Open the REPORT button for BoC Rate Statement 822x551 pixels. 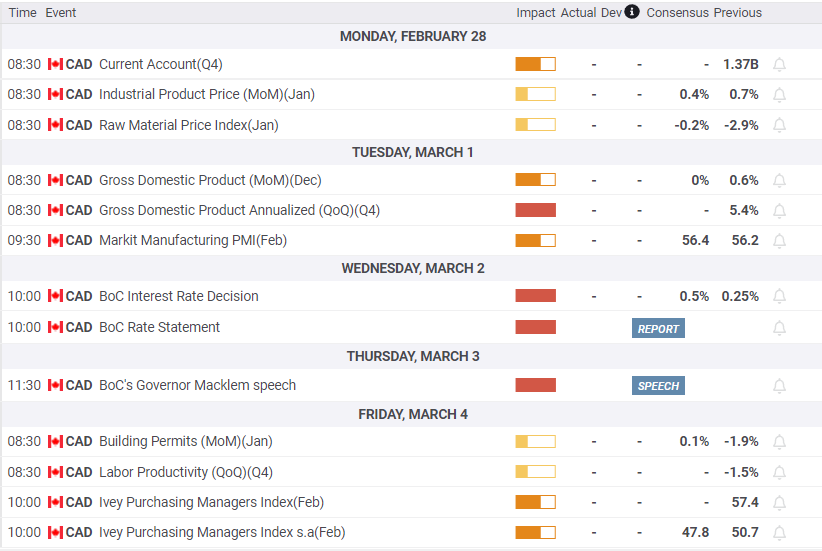(658, 328)
